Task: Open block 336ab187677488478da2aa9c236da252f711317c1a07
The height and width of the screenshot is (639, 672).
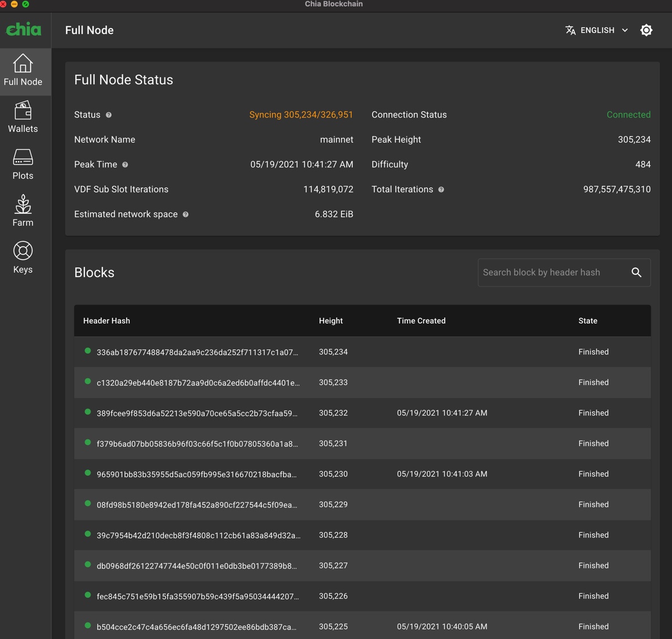Action: (197, 352)
